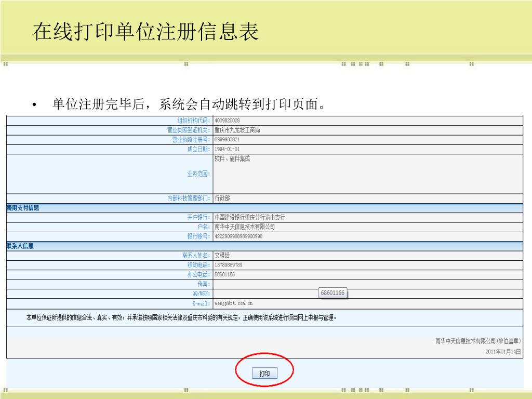Click the 联系人信息 section header
Image resolution: width=532 pixels, height=399 pixels.
click(21, 246)
